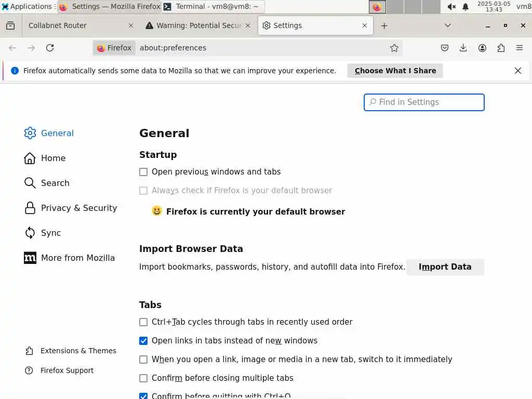Open the Sync settings category
The height and width of the screenshot is (399, 532).
coord(43,233)
